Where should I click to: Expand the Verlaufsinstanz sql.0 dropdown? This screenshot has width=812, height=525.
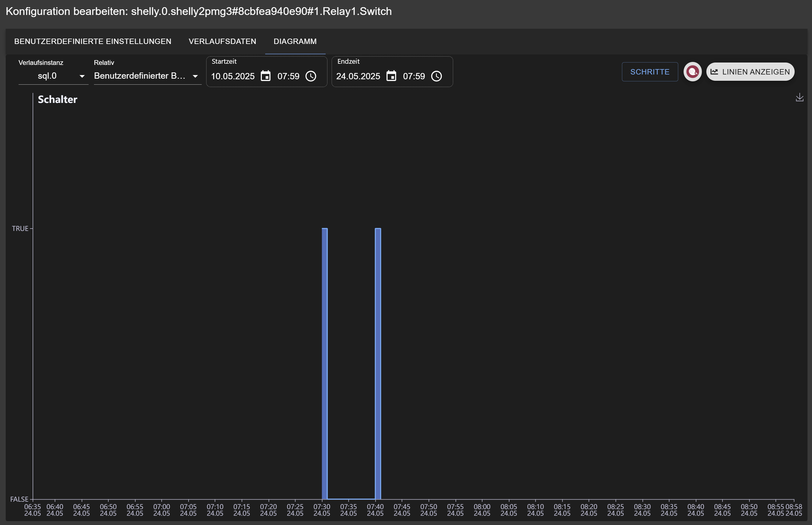pyautogui.click(x=51, y=76)
